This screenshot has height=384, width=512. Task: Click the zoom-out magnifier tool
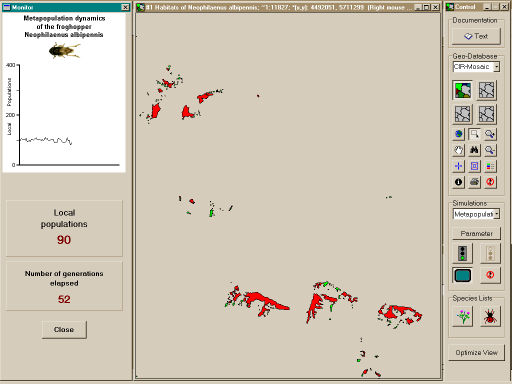pos(490,150)
